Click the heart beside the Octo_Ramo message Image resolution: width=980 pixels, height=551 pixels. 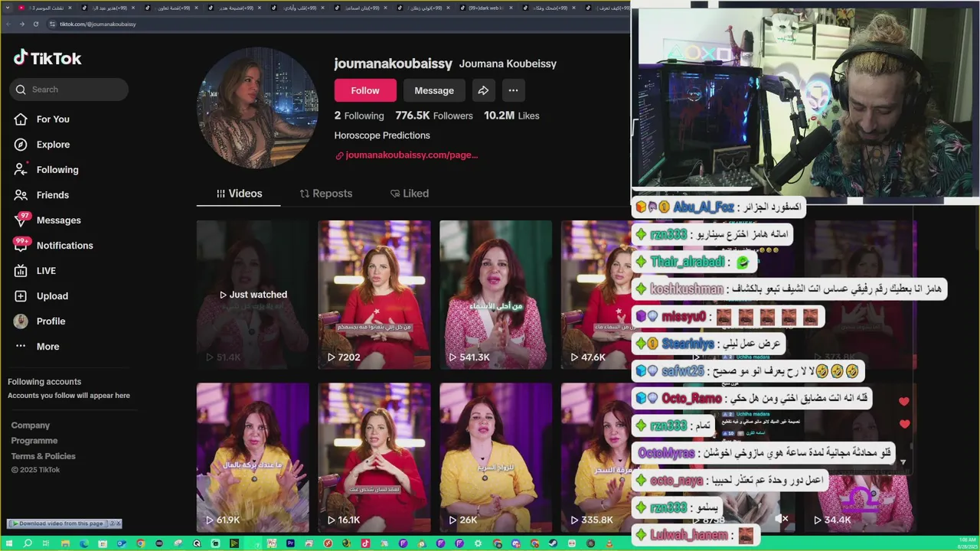click(x=904, y=401)
